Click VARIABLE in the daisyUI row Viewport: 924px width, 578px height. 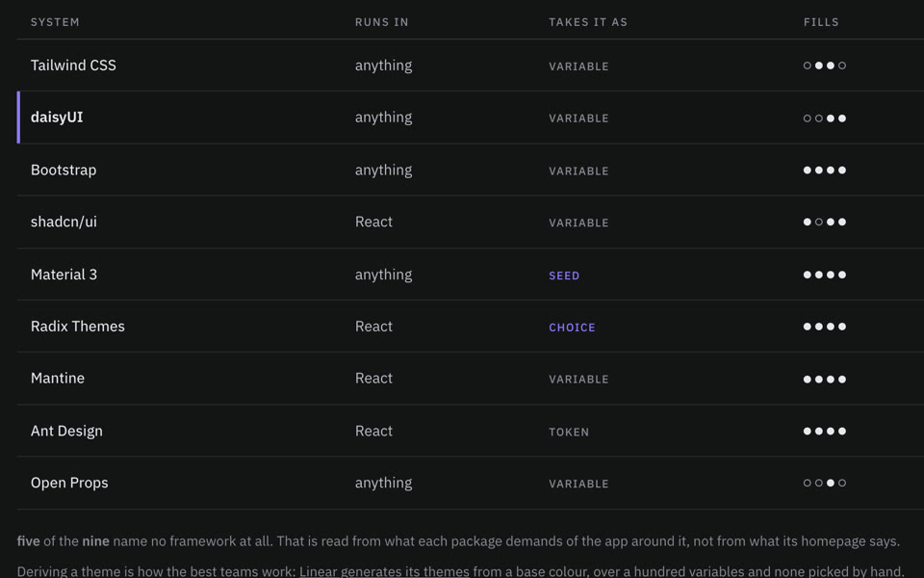click(x=578, y=118)
